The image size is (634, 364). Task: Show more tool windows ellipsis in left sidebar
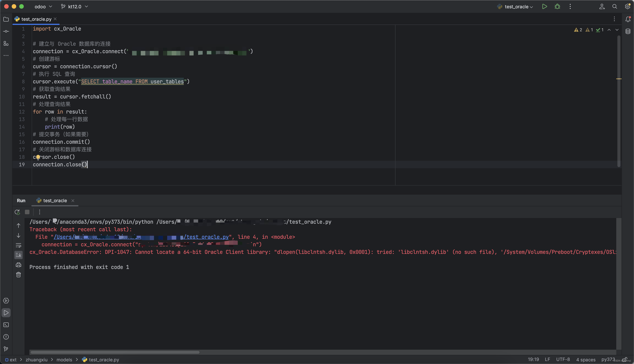(x=6, y=55)
